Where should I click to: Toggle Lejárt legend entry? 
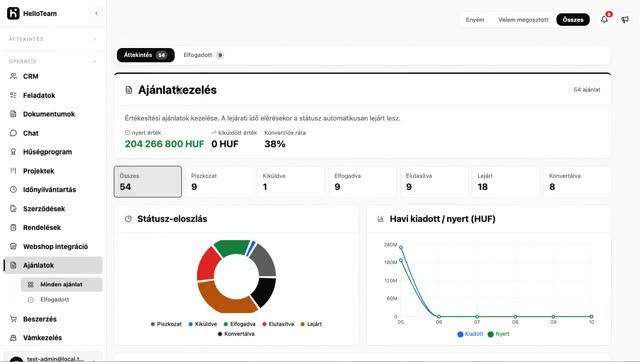point(311,324)
